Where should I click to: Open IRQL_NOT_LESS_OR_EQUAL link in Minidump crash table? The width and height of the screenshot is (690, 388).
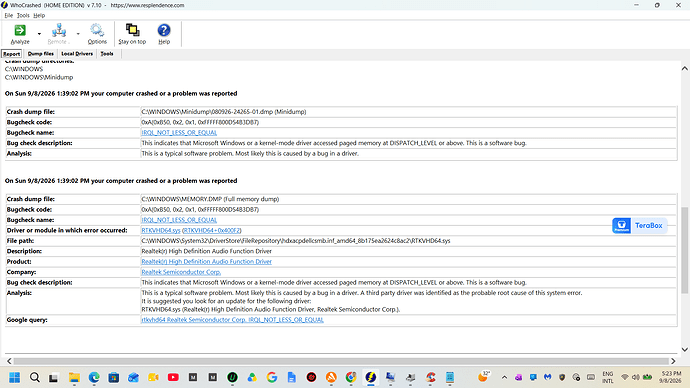179,132
